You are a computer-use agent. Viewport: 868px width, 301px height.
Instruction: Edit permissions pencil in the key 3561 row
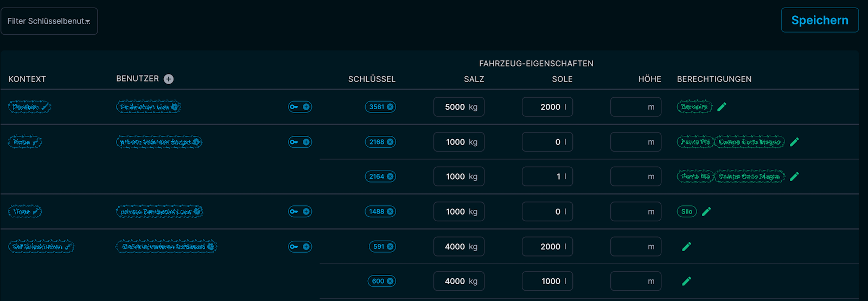722,107
